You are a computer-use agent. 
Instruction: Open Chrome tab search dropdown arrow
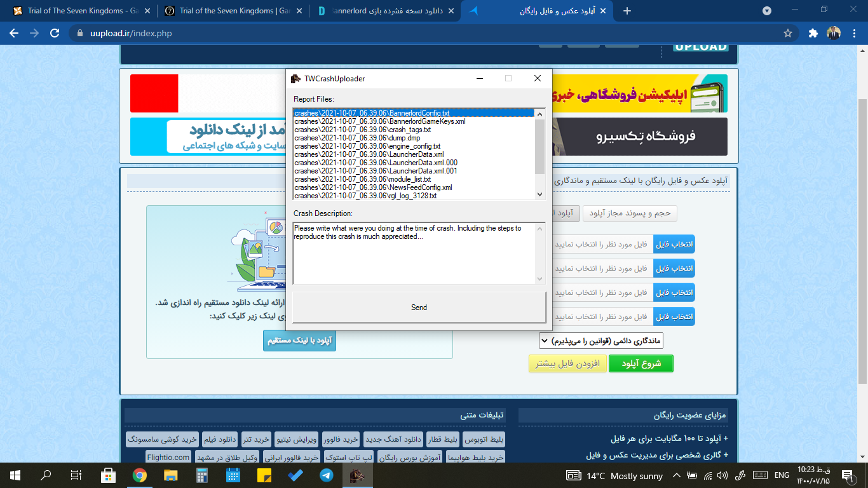[767, 11]
